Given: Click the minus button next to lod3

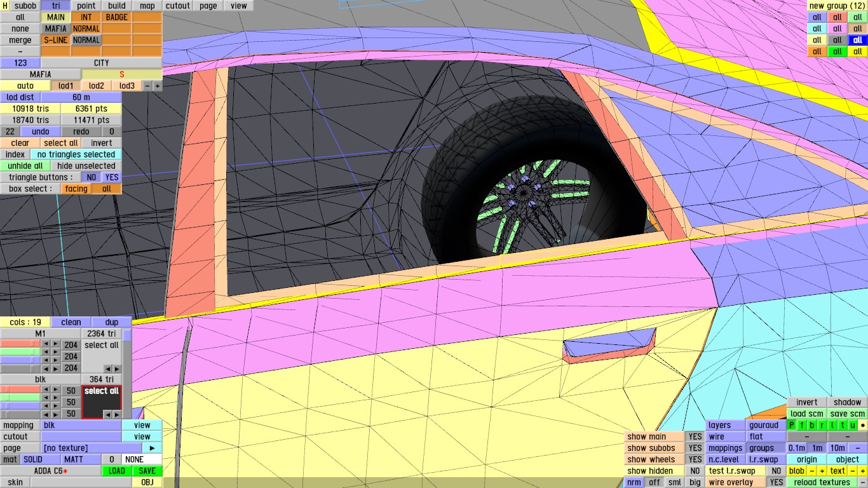Looking at the screenshot, I should 147,86.
